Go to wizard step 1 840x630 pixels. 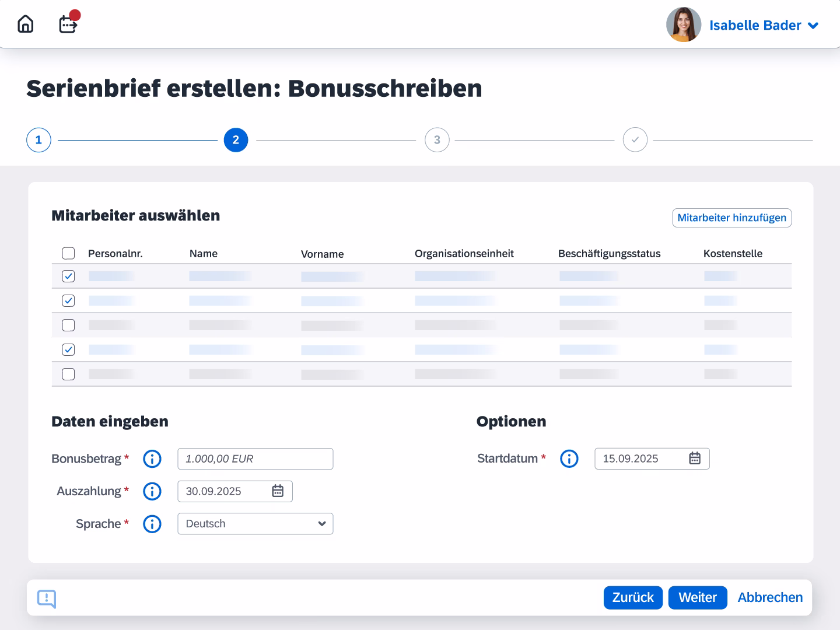(38, 140)
